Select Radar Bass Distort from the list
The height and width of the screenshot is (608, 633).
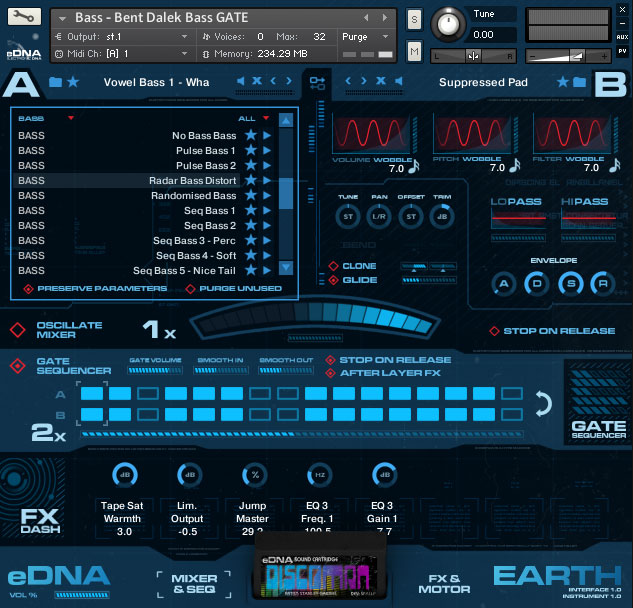194,180
